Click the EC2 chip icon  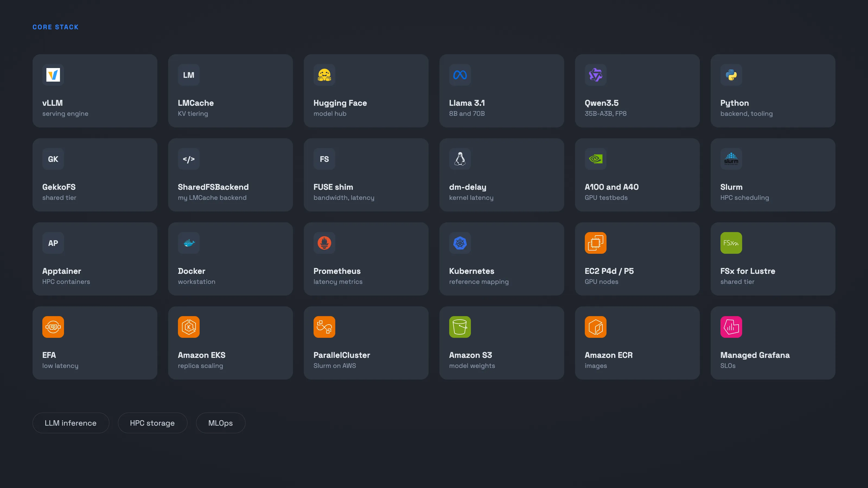pos(596,243)
